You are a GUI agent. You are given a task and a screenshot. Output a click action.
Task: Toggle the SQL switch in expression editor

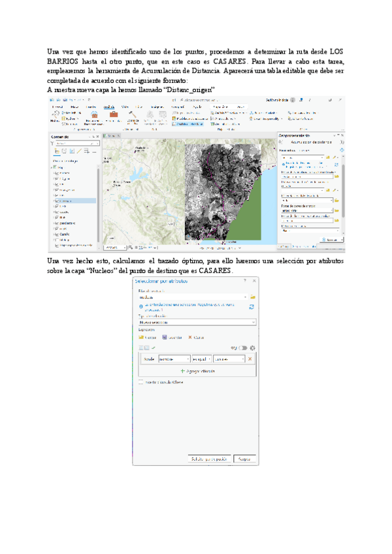click(x=242, y=348)
